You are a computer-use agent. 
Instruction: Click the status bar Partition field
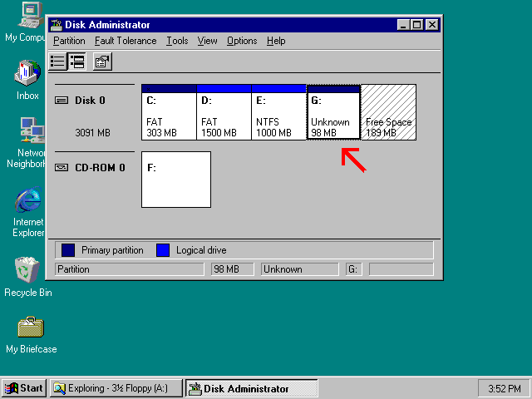click(x=130, y=269)
